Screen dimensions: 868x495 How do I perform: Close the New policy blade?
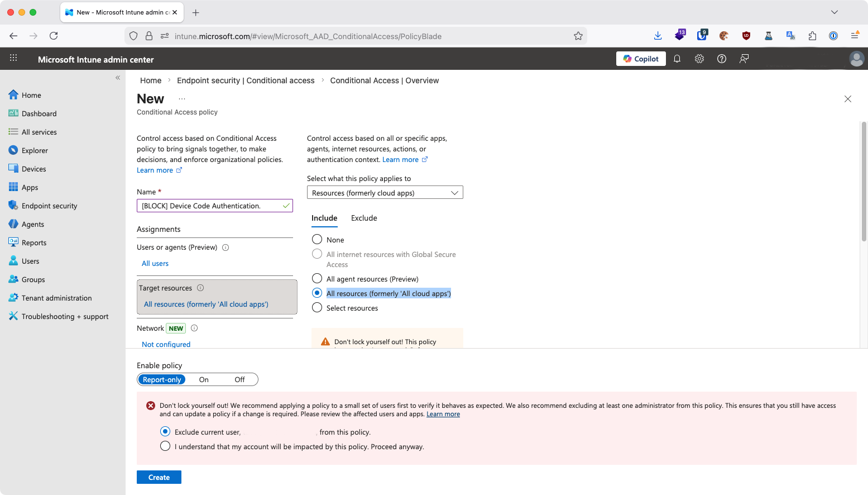848,99
